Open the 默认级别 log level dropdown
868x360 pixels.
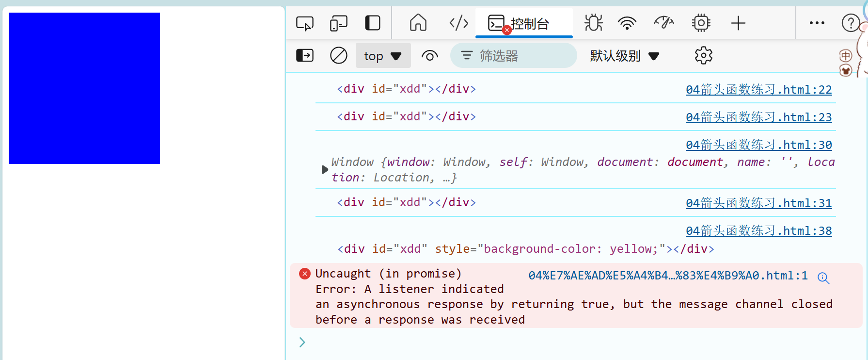[x=625, y=56]
